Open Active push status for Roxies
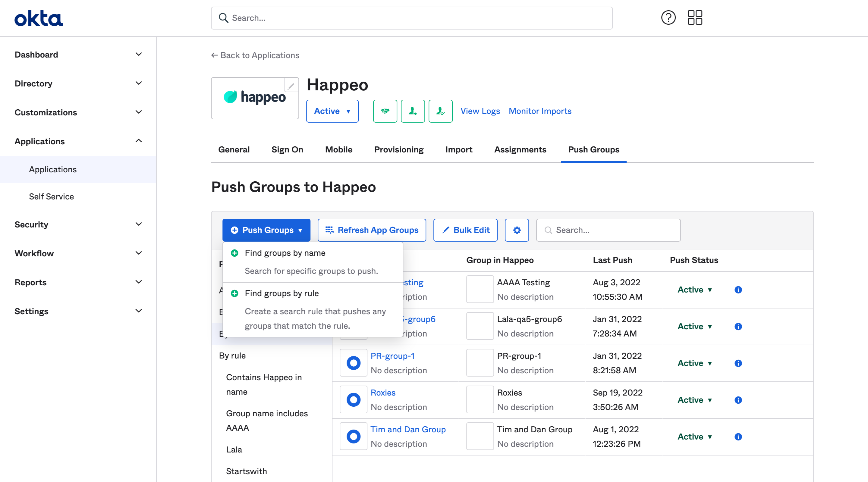The image size is (868, 482). [695, 400]
